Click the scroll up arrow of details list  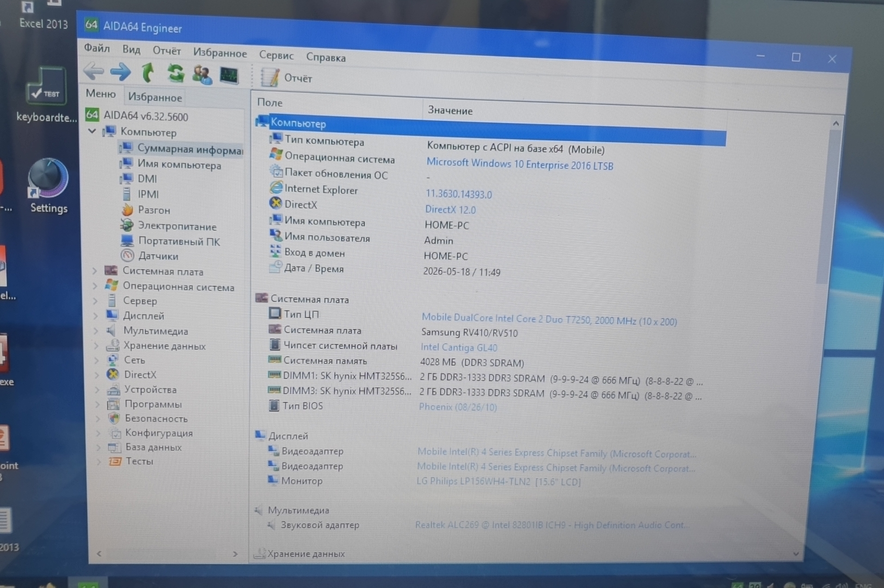836,124
